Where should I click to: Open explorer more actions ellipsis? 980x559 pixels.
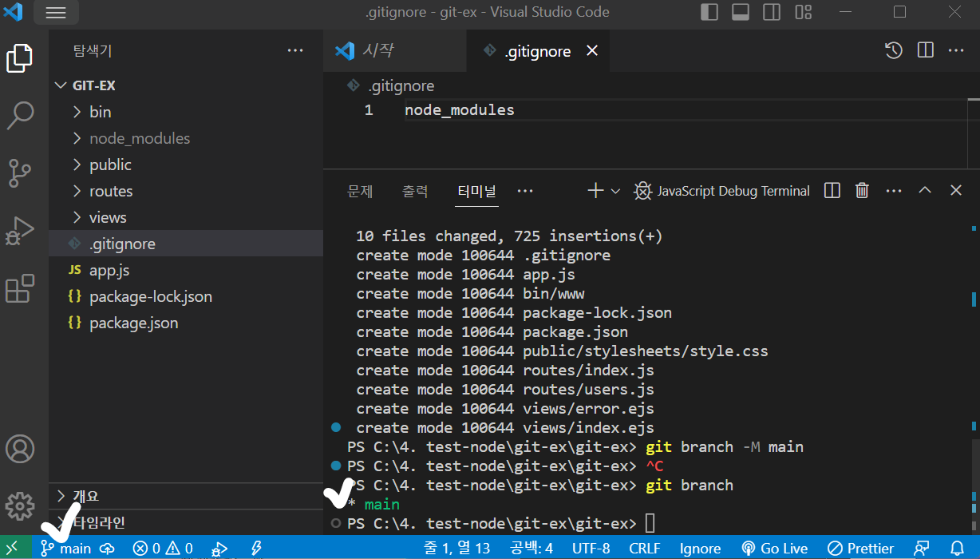point(295,51)
